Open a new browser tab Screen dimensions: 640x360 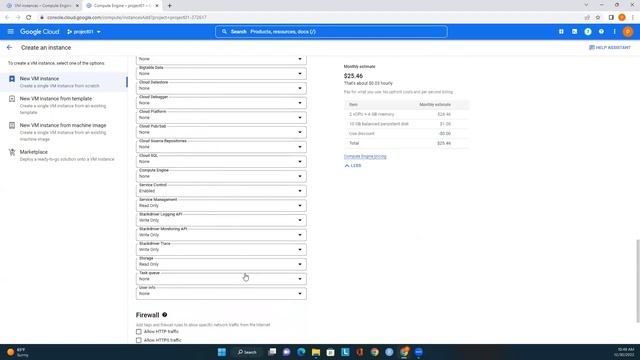(169, 6)
